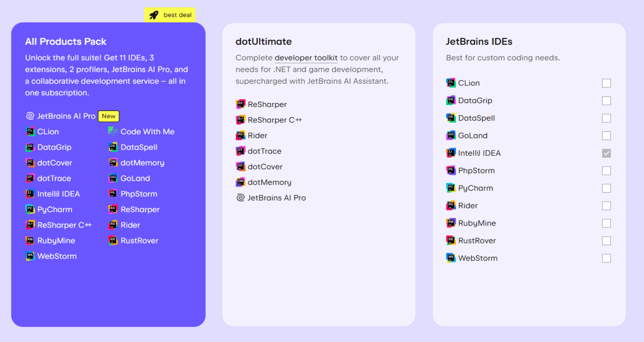
Task: Select the RubyMine checkbox
Action: (606, 223)
